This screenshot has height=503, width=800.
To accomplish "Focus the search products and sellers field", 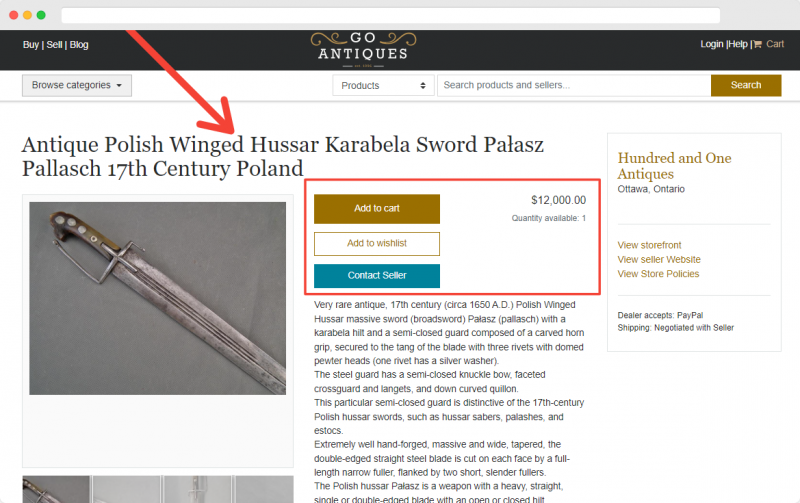I will pyautogui.click(x=574, y=85).
